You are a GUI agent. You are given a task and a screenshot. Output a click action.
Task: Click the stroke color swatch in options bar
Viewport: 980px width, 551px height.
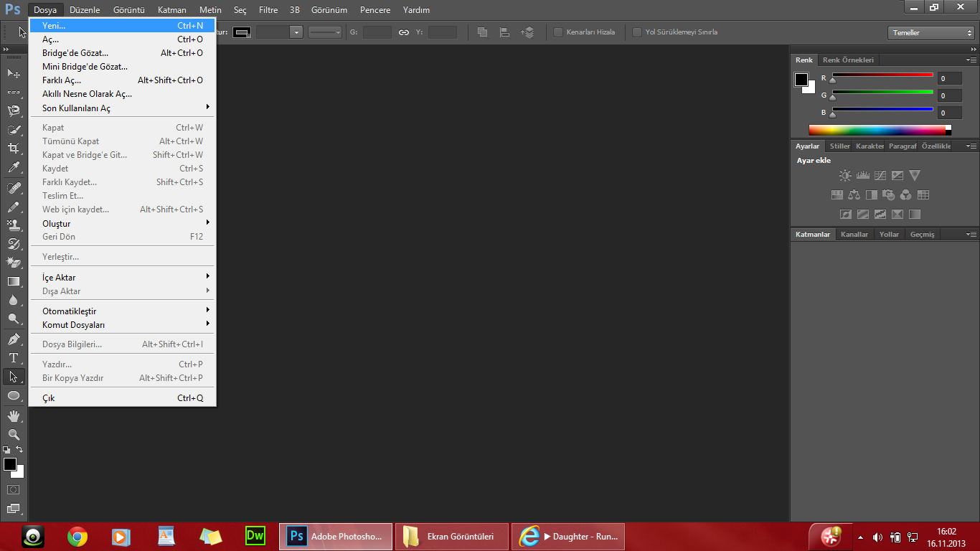pyautogui.click(x=242, y=32)
